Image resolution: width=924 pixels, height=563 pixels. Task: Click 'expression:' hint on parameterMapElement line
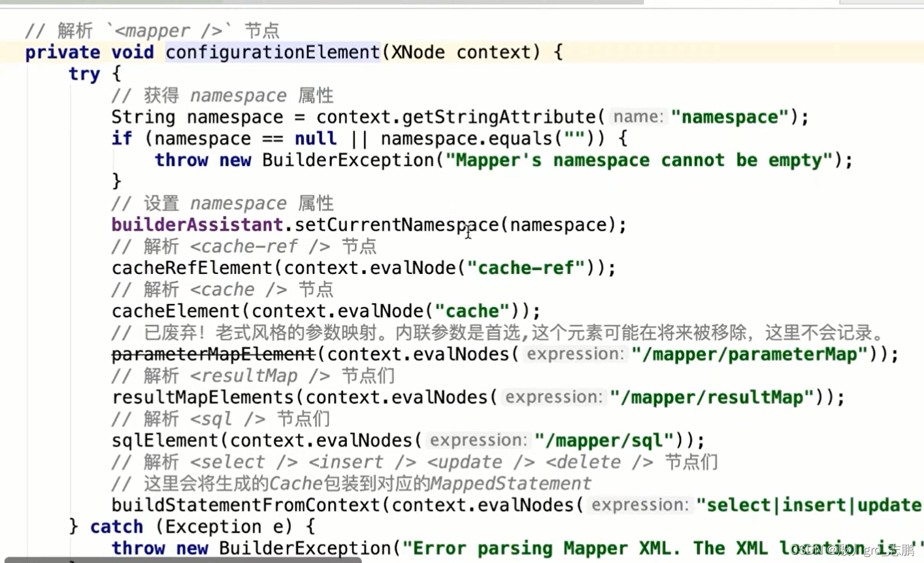[576, 354]
